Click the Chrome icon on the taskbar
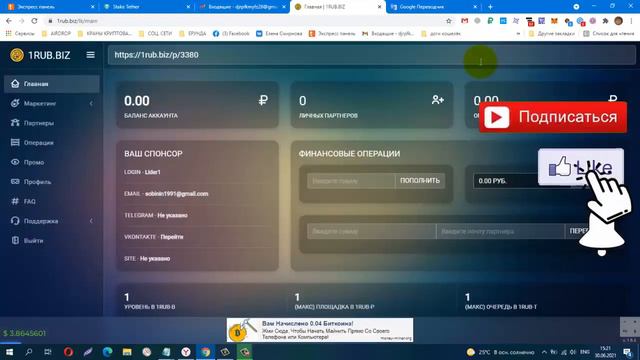This screenshot has width=640, height=360. click(205, 352)
